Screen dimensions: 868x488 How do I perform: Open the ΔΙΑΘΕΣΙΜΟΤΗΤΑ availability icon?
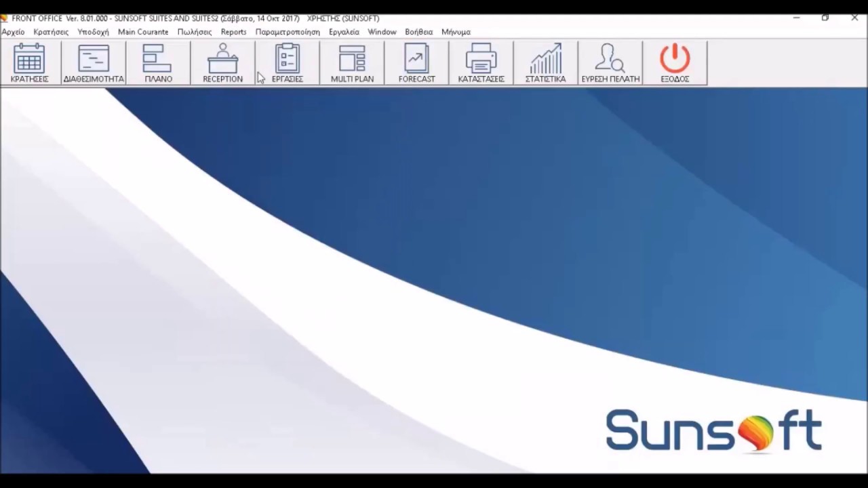tap(94, 63)
